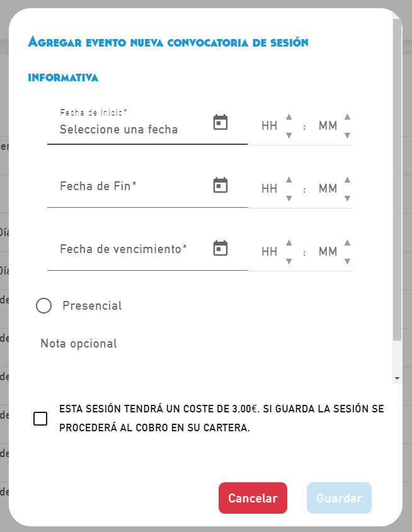Increase Fecha de vencimiento hour value
This screenshot has width=412, height=532.
click(x=289, y=242)
